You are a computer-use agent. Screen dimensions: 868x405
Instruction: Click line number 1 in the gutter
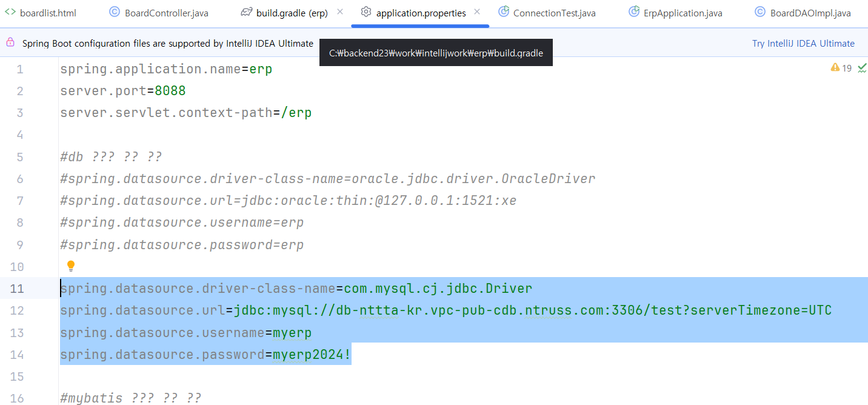click(x=20, y=69)
